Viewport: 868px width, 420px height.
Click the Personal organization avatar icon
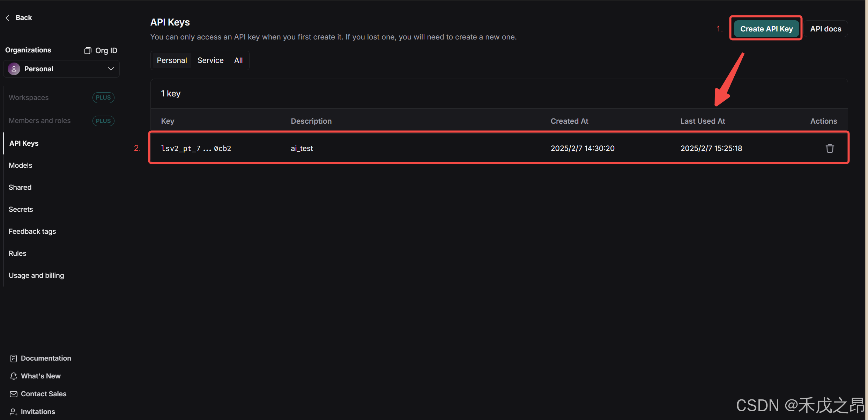tap(14, 69)
